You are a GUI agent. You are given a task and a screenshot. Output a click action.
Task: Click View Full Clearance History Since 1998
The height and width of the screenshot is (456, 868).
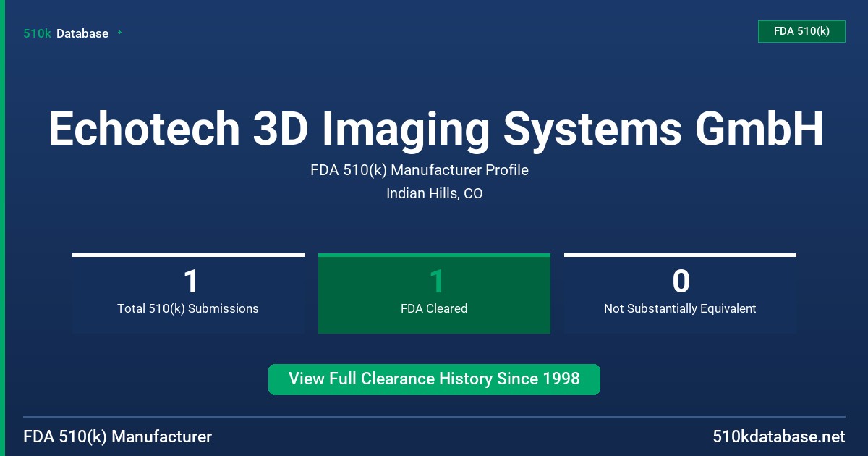434,379
